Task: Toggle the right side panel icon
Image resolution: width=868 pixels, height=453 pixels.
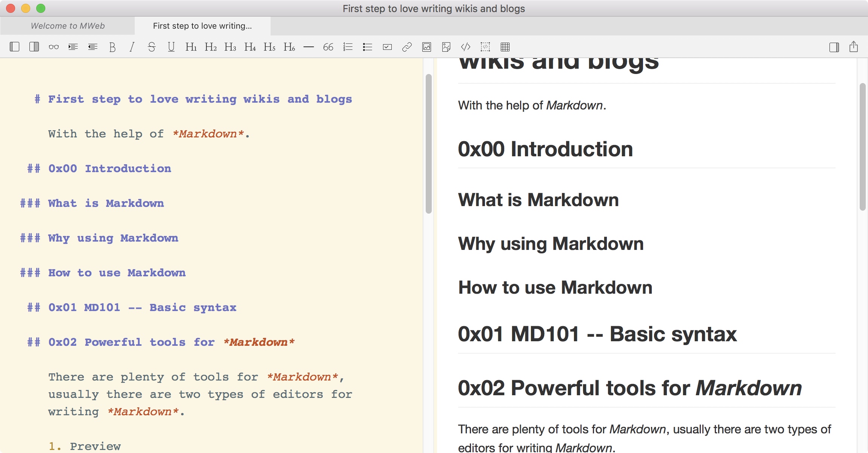Action: click(834, 47)
